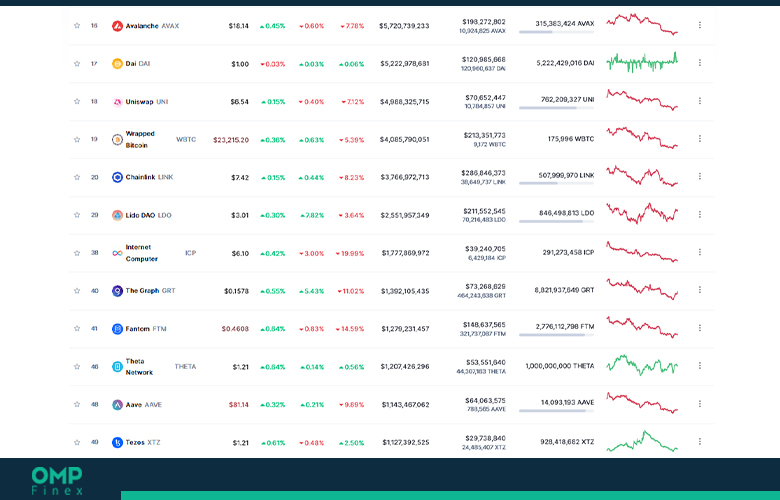Star The Graph row
This screenshot has width=780, height=500.
tap(77, 291)
